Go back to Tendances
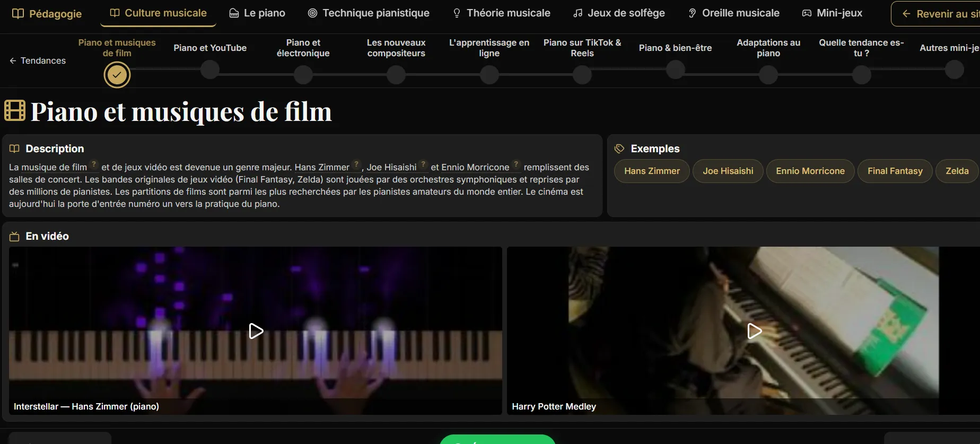 [x=38, y=60]
